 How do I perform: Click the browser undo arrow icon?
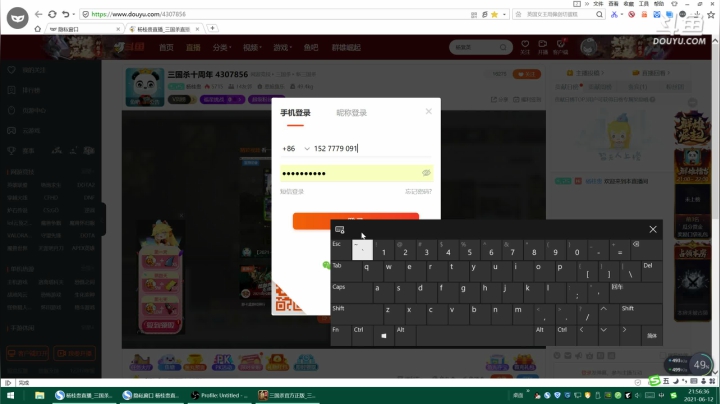66,14
